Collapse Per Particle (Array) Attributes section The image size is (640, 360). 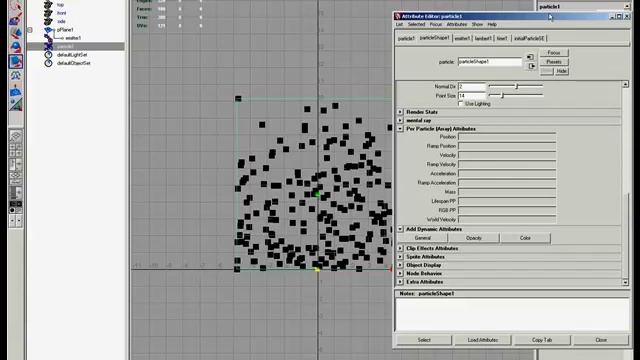[x=400, y=129]
